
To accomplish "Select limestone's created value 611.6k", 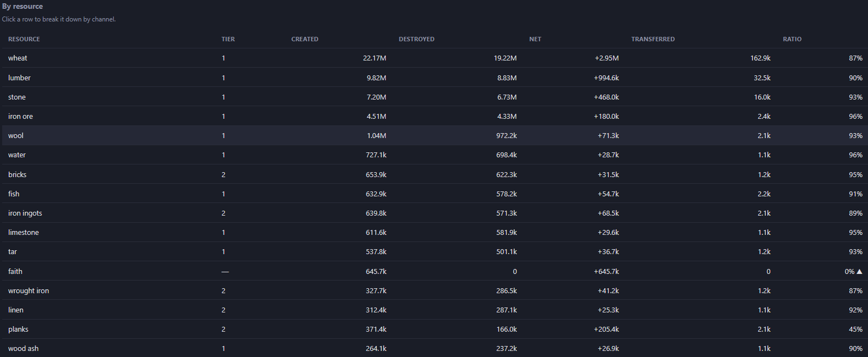I will [376, 232].
